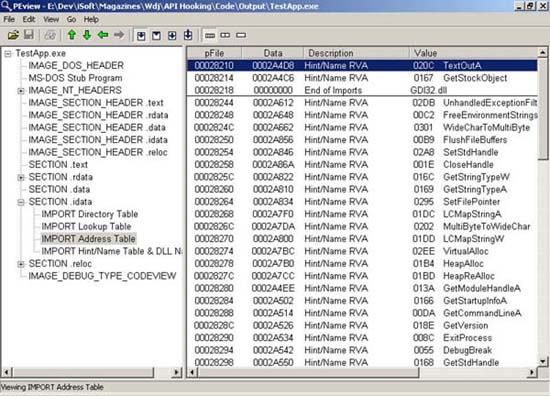The width and height of the screenshot is (550, 396).
Task: Collapse the TestApp.exe root node
Action: tap(8, 54)
